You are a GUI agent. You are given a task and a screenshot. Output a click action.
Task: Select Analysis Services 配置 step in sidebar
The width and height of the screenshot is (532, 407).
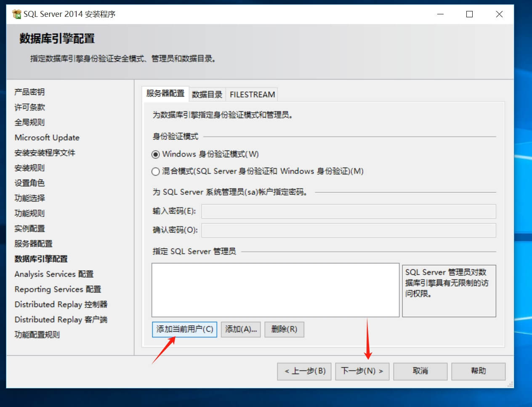pyautogui.click(x=54, y=274)
